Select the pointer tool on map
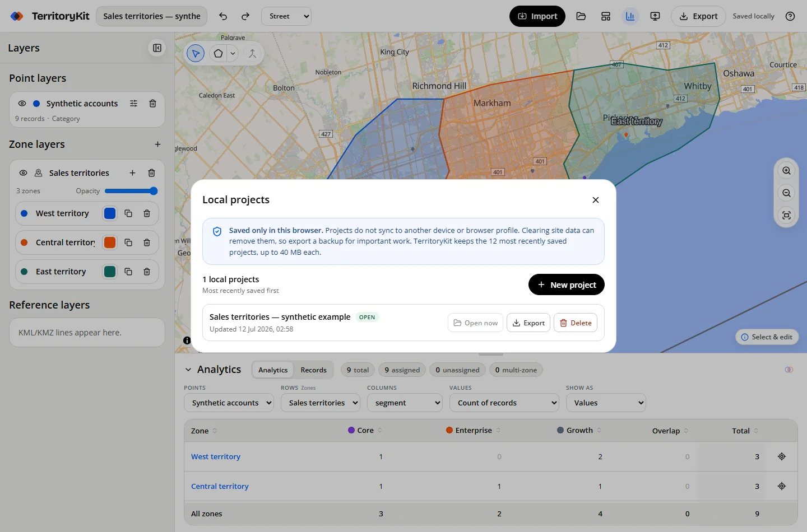The height and width of the screenshot is (532, 807). click(196, 54)
